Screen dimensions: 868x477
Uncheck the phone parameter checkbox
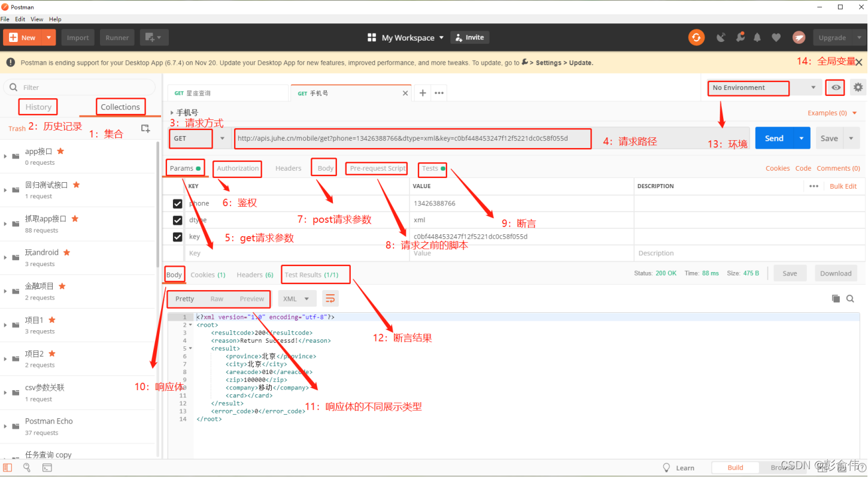click(x=177, y=204)
